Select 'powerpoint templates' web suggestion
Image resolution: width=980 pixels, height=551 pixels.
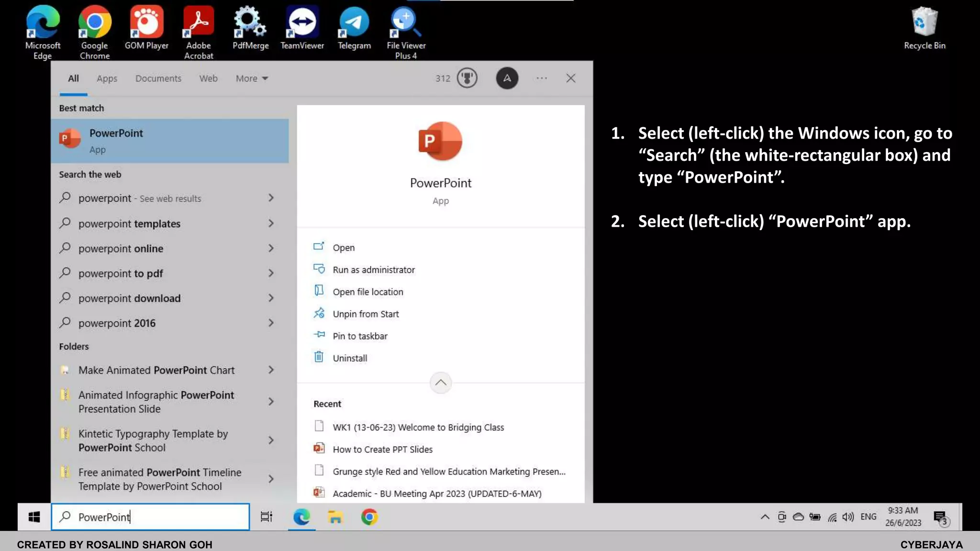(x=129, y=224)
